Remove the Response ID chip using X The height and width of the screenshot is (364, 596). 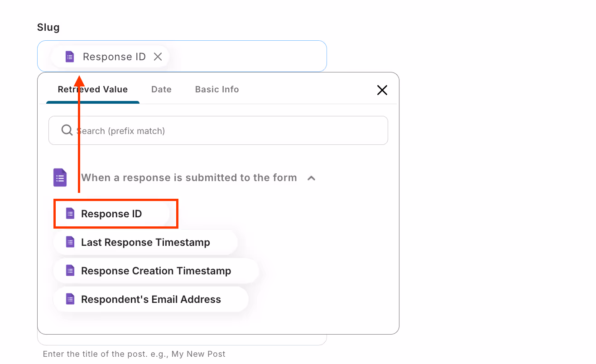158,57
